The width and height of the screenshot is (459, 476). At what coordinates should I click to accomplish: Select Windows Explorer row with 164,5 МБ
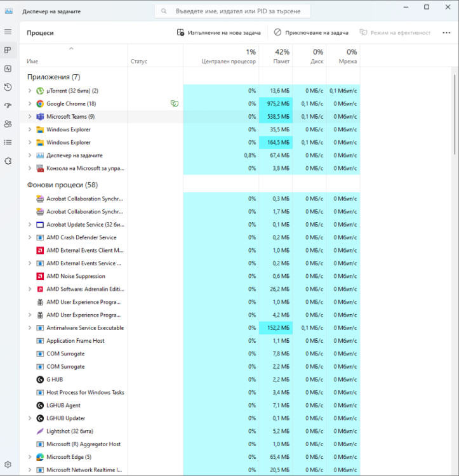(190, 142)
